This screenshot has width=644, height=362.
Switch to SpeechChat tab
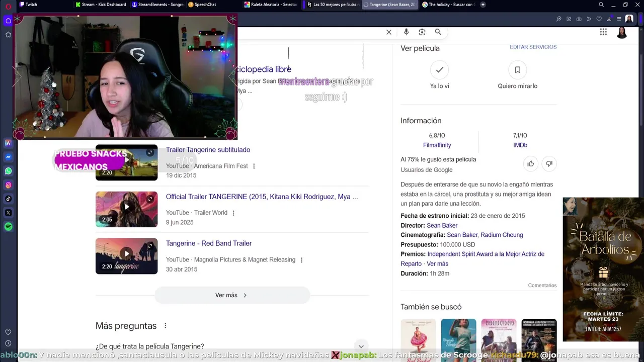(214, 5)
